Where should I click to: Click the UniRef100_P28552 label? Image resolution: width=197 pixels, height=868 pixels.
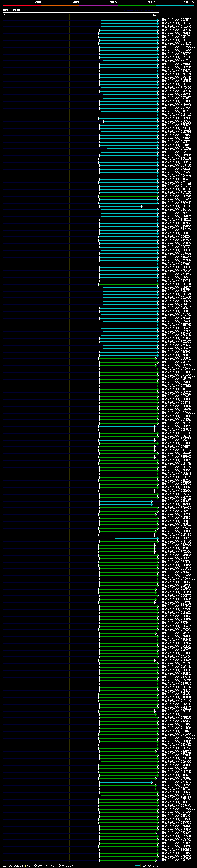[x=176, y=121]
